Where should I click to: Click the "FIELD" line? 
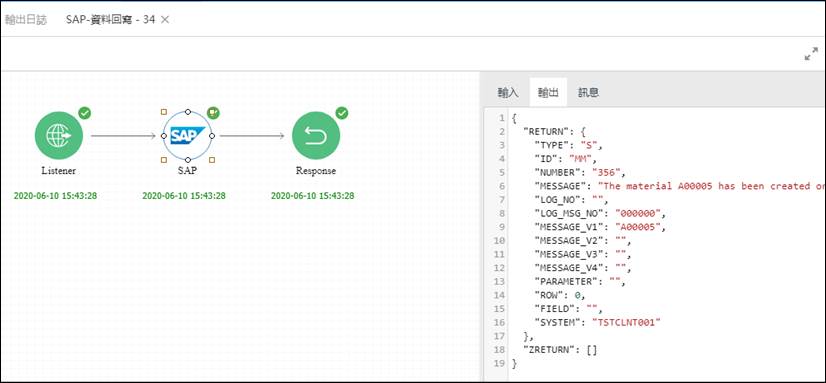pos(568,309)
